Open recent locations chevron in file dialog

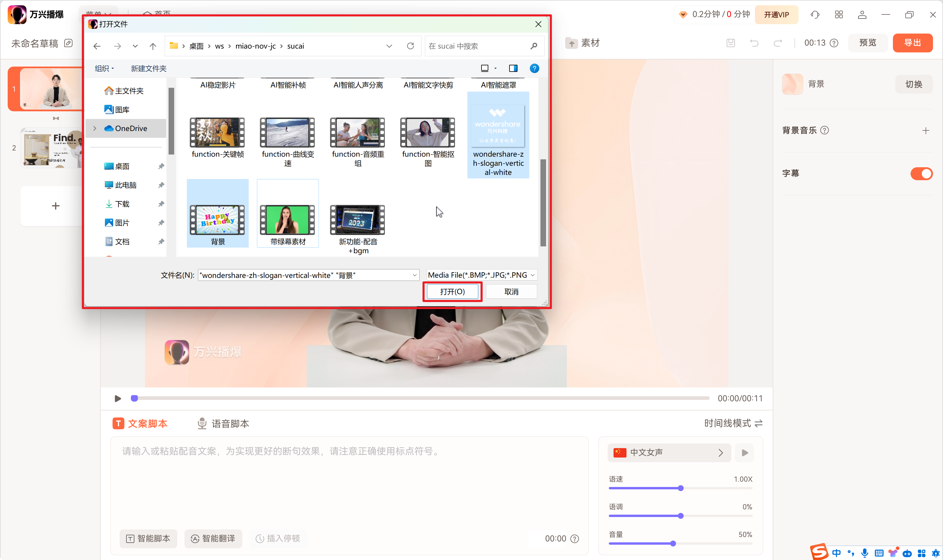135,46
